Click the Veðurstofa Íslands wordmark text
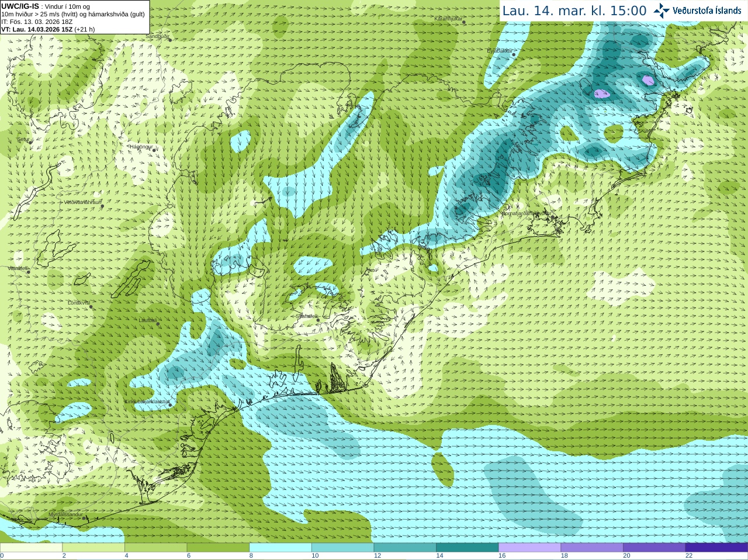 [707, 11]
